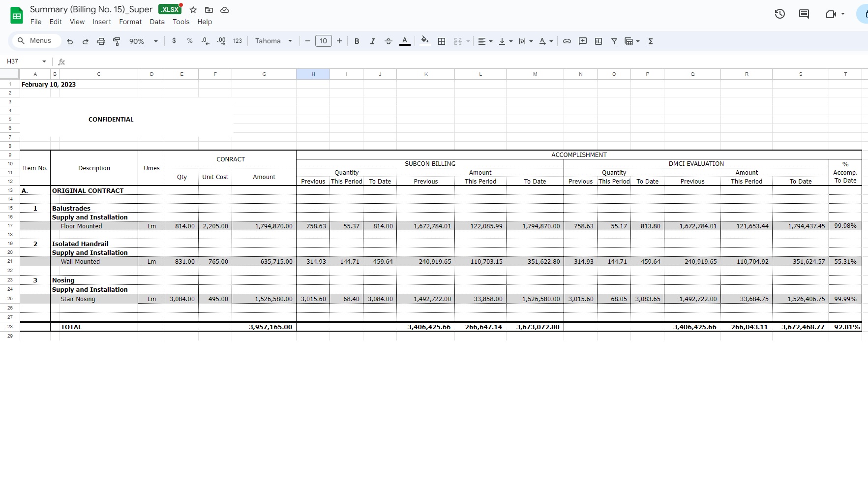Open text rotation dropdown
The height and width of the screenshot is (496, 868).
pos(546,41)
